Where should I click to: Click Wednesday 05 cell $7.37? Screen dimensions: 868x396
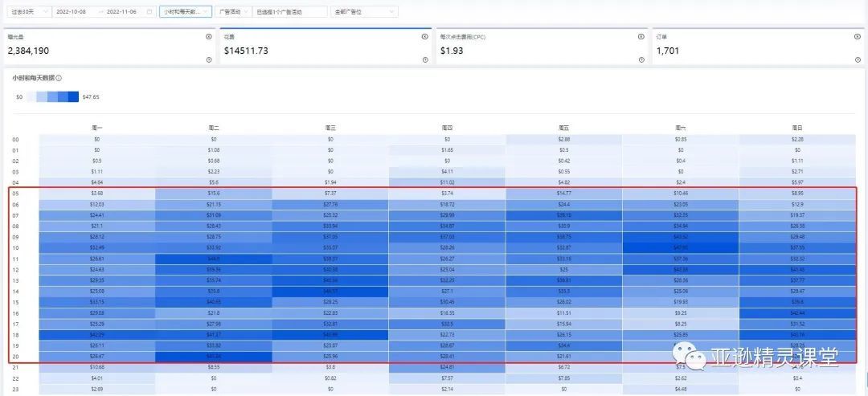[330, 194]
